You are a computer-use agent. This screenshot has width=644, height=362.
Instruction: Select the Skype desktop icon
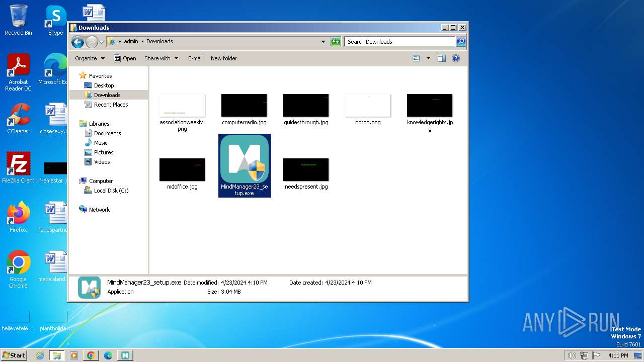(55, 20)
